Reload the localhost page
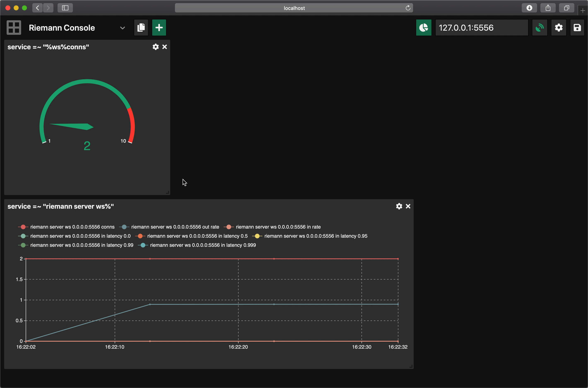The image size is (588, 388). click(408, 8)
